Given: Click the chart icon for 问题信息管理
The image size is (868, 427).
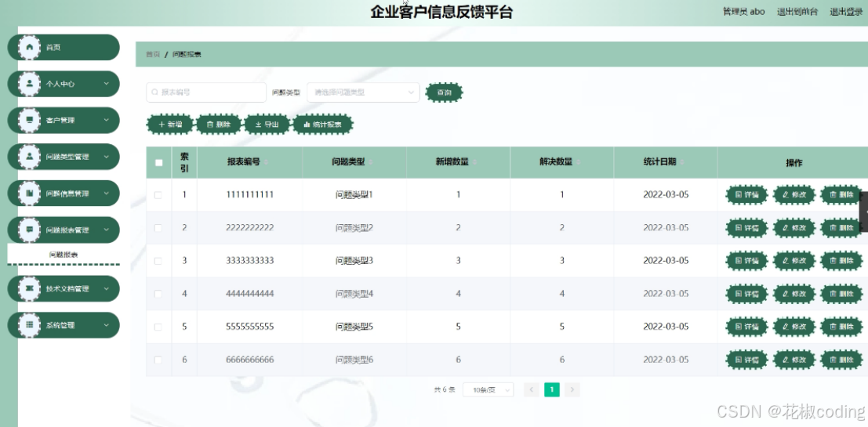Looking at the screenshot, I should click(x=29, y=194).
